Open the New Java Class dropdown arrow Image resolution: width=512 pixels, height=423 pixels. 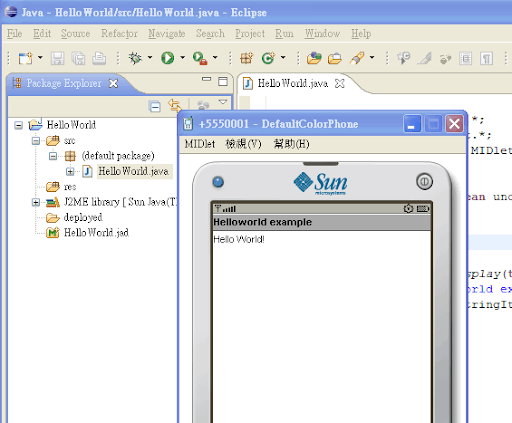click(x=283, y=57)
